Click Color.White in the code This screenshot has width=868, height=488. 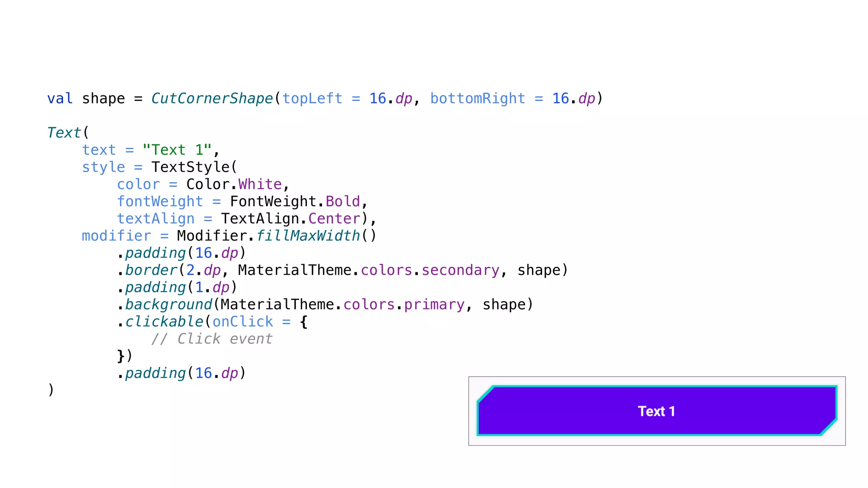point(234,184)
